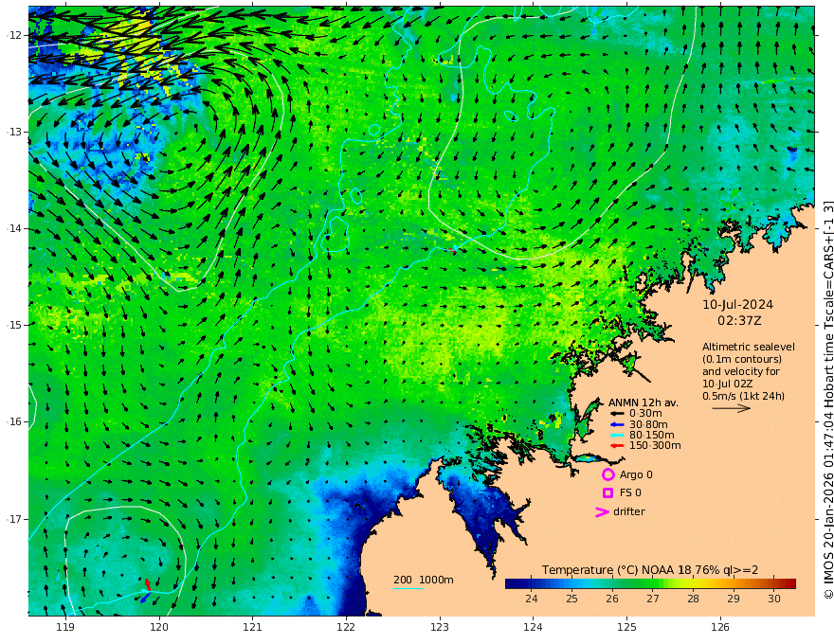
Task: Click the 'ANMN 12h av.' legend heading
Action: pos(644,402)
